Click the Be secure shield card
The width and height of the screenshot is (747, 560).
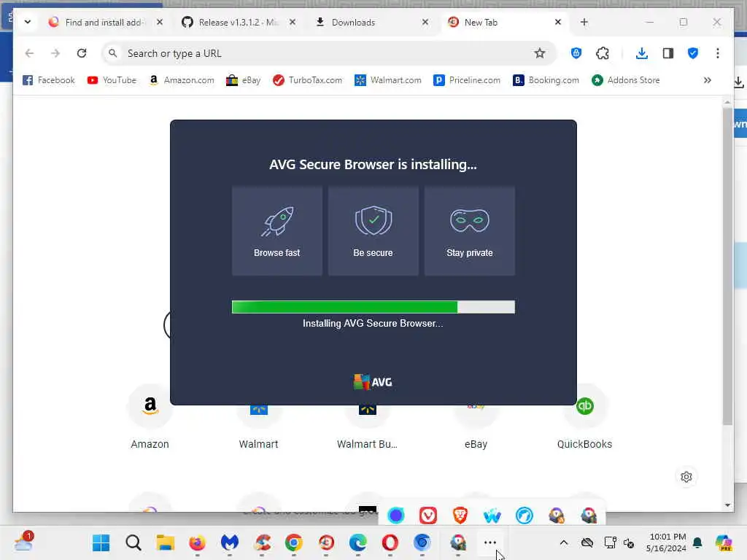tap(373, 231)
